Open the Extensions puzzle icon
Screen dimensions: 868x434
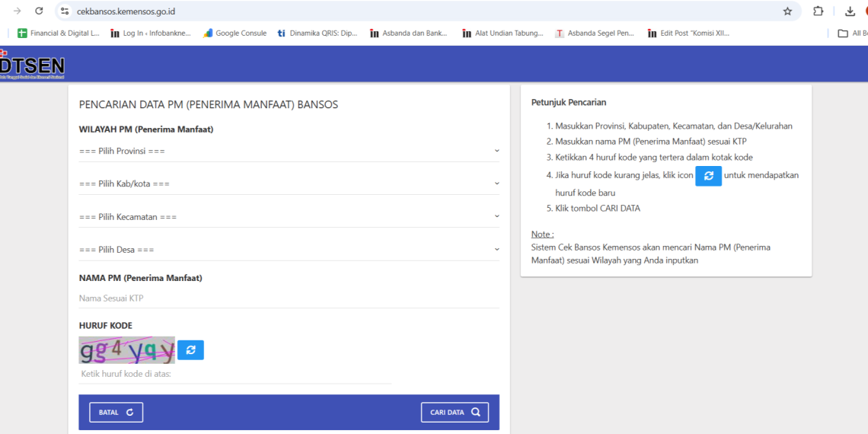coord(818,11)
